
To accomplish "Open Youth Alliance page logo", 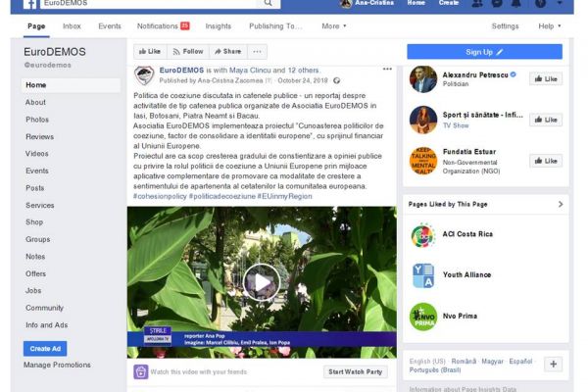I will [x=423, y=276].
